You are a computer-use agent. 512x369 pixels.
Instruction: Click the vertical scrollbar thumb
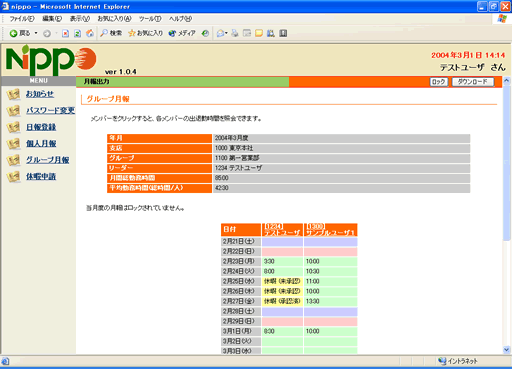pyautogui.click(x=507, y=163)
